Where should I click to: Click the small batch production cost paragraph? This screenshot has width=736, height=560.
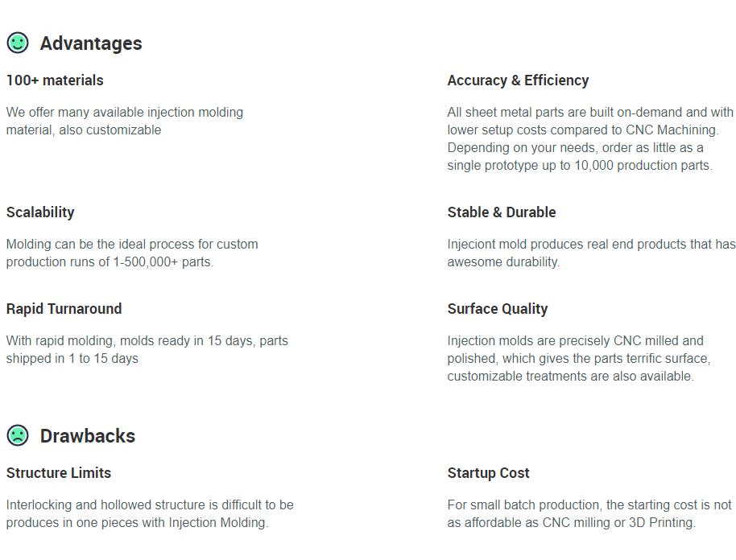point(589,513)
